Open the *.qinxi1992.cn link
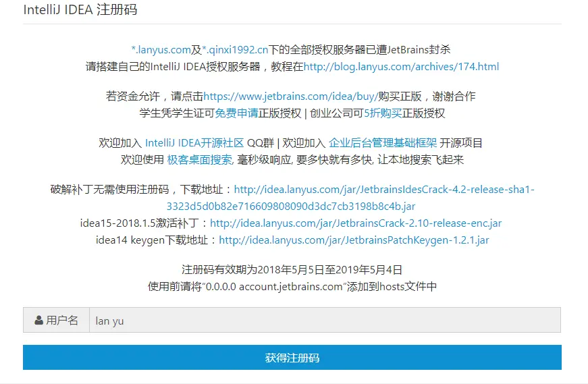This screenshot has width=588, height=384. point(235,50)
